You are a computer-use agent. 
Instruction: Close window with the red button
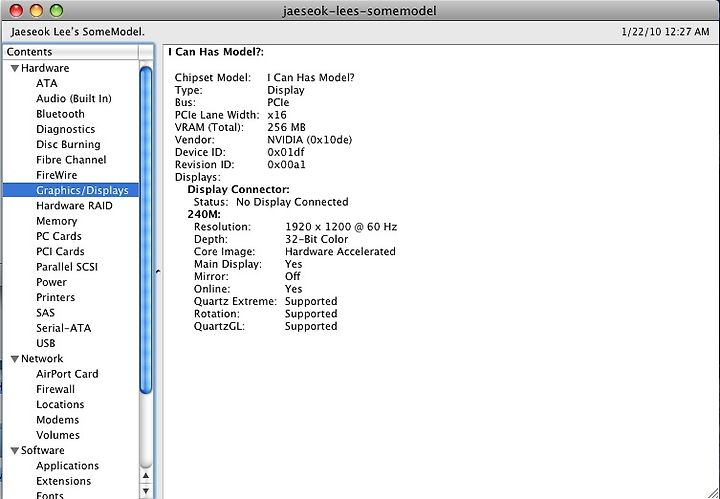(x=16, y=10)
